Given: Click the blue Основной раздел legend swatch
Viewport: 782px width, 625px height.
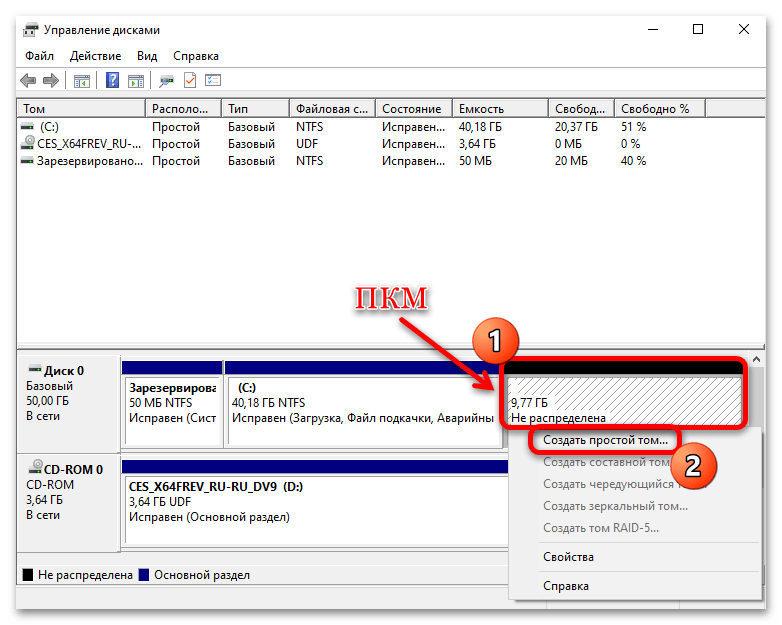Looking at the screenshot, I should pos(144,575).
